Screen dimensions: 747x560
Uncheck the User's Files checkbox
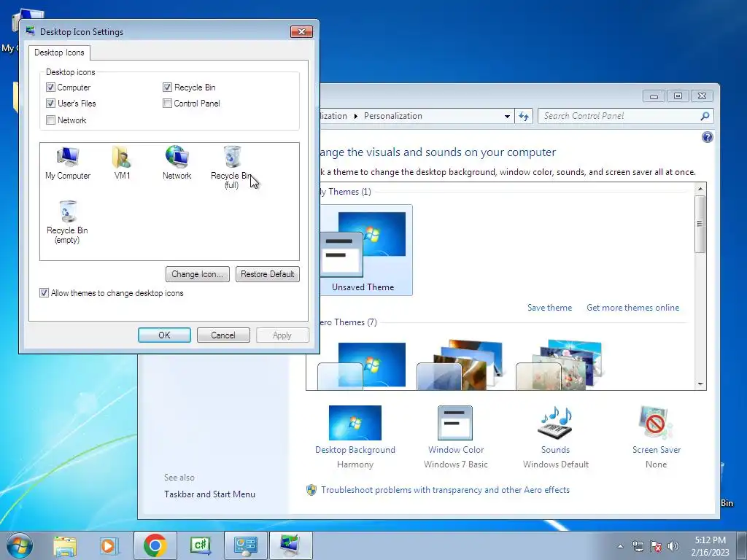[x=50, y=104]
